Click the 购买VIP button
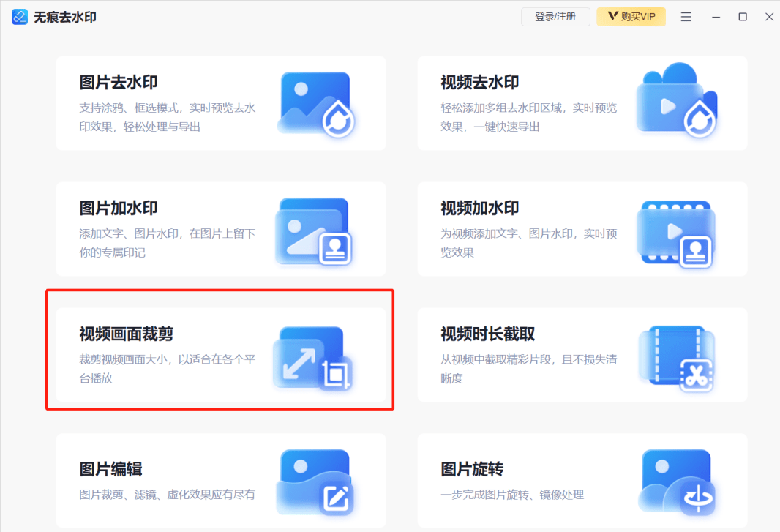This screenshot has height=532, width=780. [631, 17]
